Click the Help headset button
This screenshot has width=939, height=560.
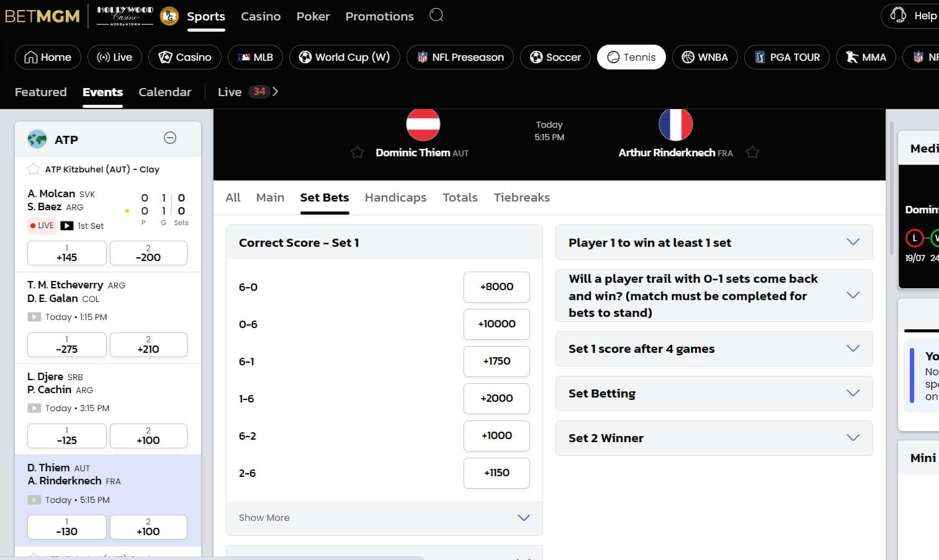(912, 16)
